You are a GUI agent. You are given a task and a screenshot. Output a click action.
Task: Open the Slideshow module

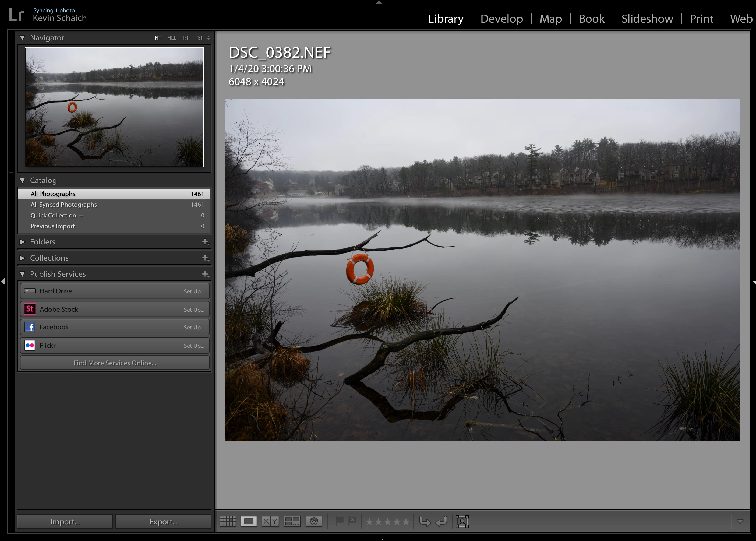[x=647, y=19]
